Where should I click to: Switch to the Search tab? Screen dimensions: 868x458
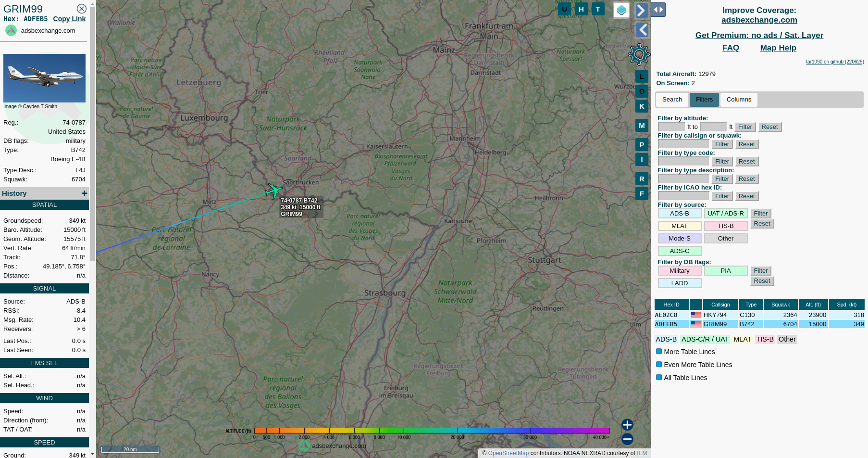[x=672, y=100]
